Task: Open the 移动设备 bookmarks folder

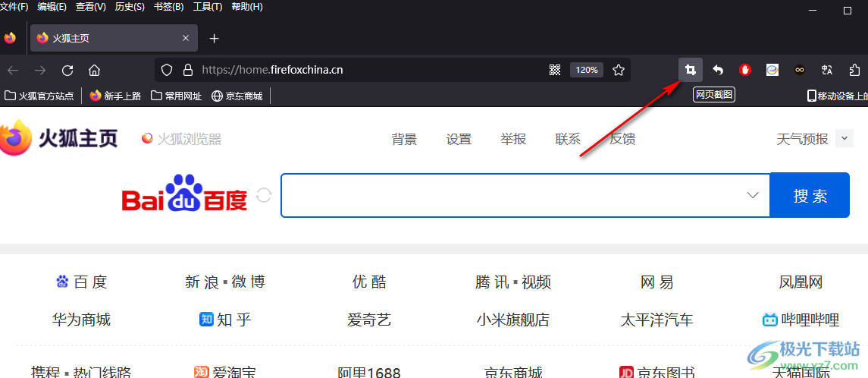Action: pyautogui.click(x=838, y=96)
